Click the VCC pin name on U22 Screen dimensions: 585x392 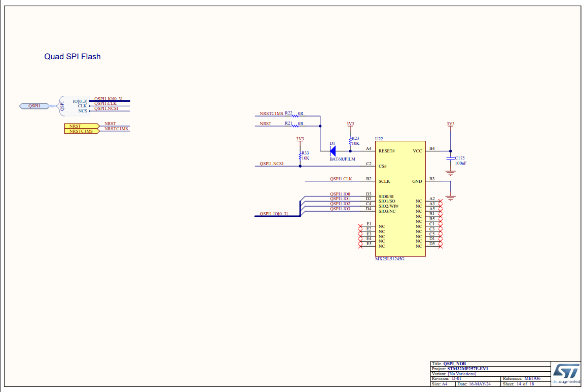click(x=417, y=151)
